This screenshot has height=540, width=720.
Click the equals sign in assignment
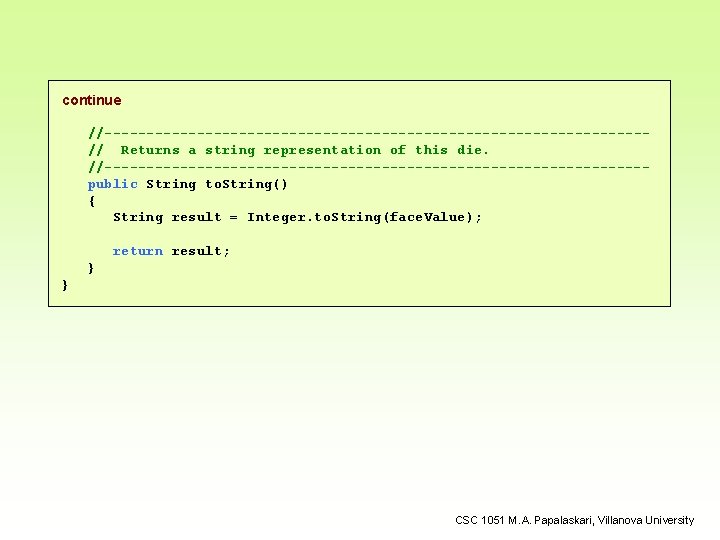[234, 217]
